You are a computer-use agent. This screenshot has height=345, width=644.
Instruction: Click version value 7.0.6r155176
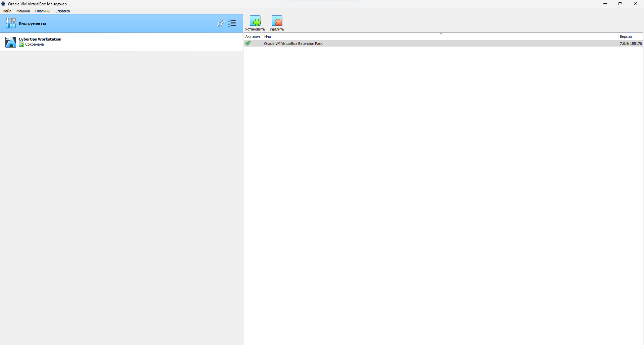click(x=631, y=44)
